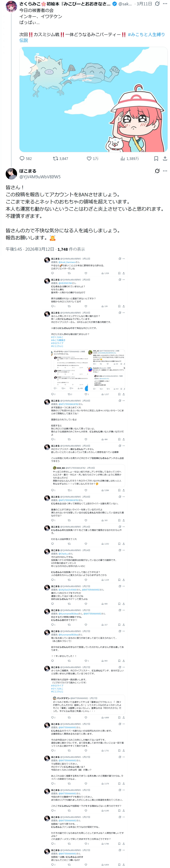The image size is (170, 868).
Task: Open さくらみこ's profile picture
Action: pyautogui.click(x=11, y=6)
